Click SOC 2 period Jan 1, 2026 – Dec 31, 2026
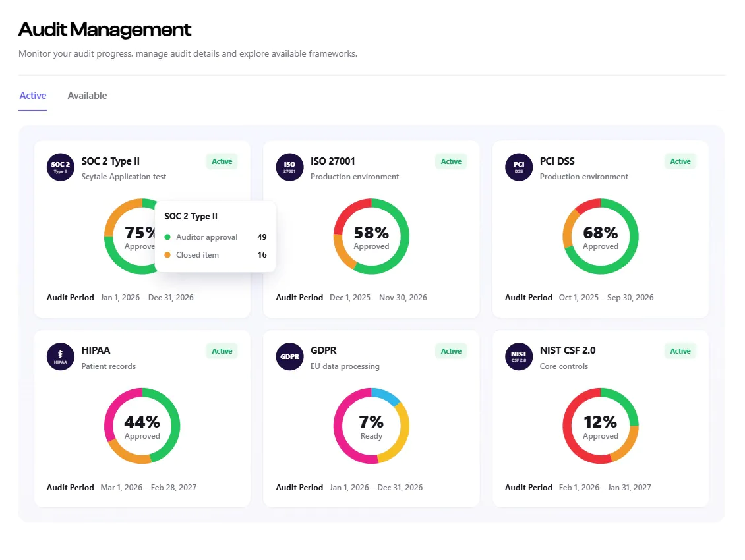Screen dimensions: 745x560 pyautogui.click(x=147, y=298)
